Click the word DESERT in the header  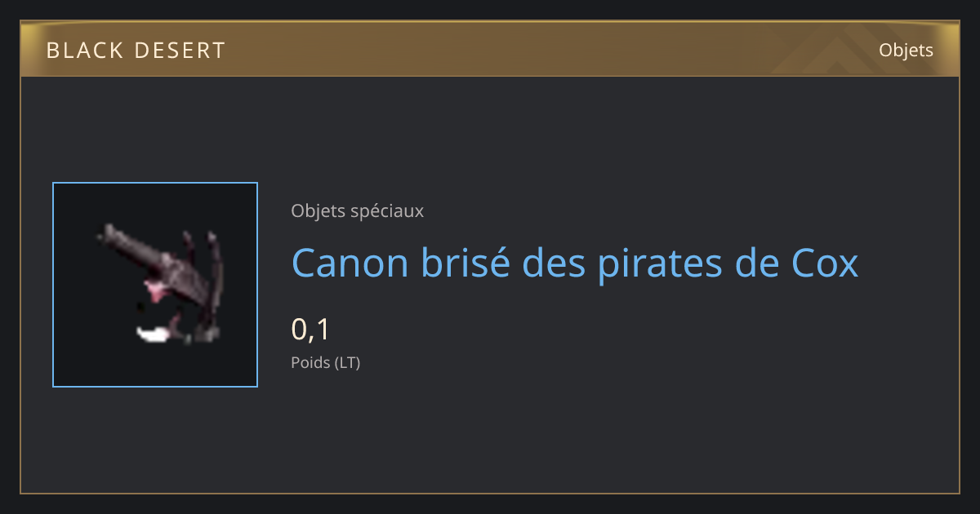point(179,51)
